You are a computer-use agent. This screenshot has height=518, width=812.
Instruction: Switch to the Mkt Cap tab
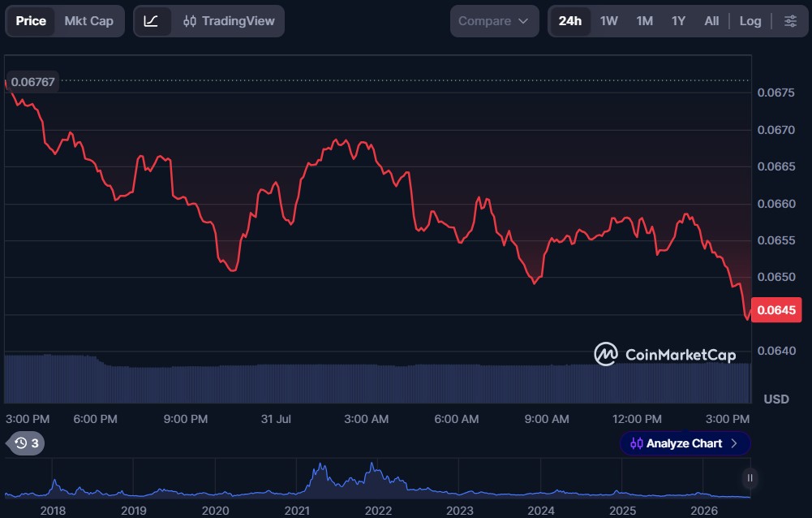point(88,21)
